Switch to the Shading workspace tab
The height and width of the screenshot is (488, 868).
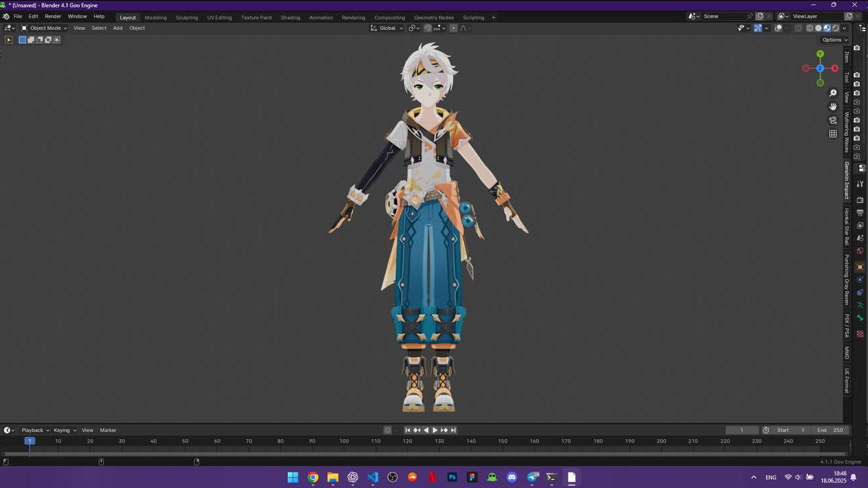(290, 18)
